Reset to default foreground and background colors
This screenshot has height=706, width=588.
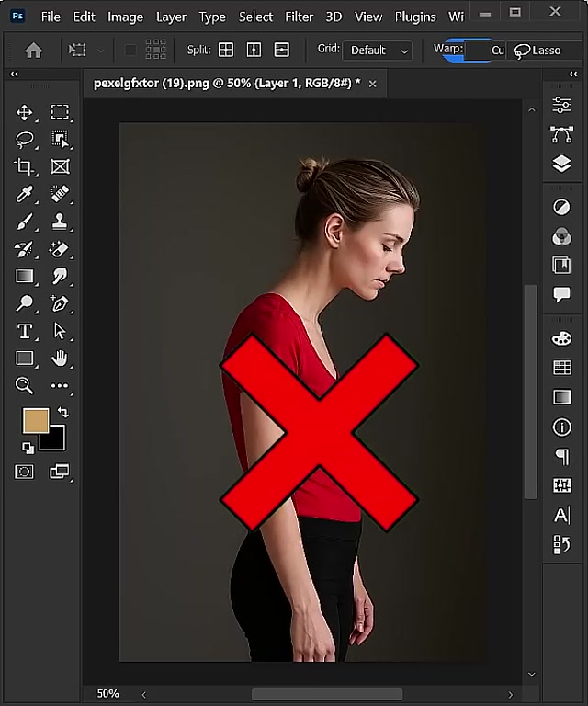coord(28,448)
